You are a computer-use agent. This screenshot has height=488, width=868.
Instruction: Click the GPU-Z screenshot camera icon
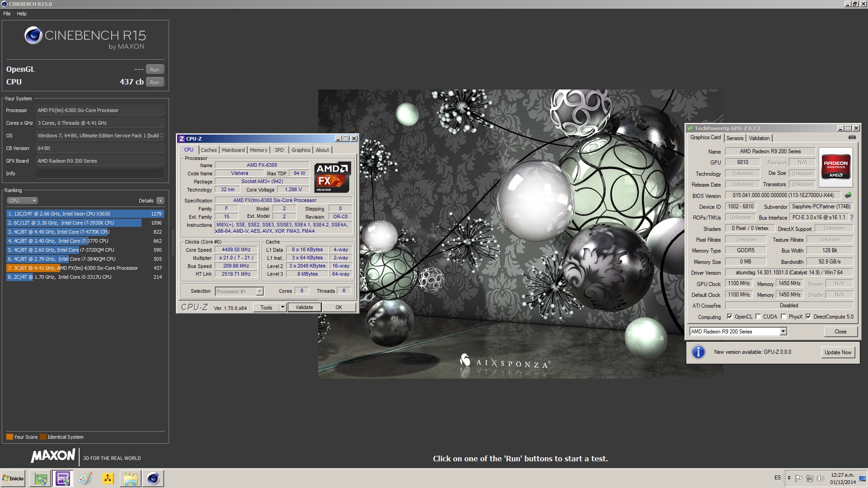click(x=852, y=137)
